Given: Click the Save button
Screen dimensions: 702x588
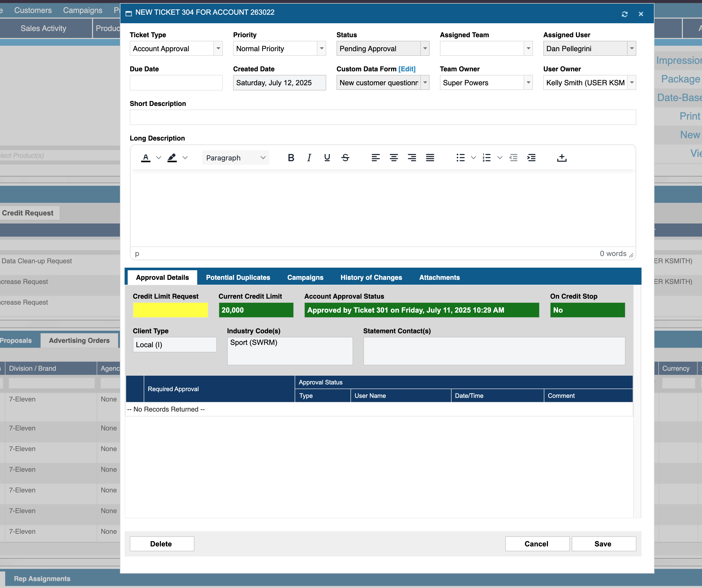Looking at the screenshot, I should click(x=603, y=544).
